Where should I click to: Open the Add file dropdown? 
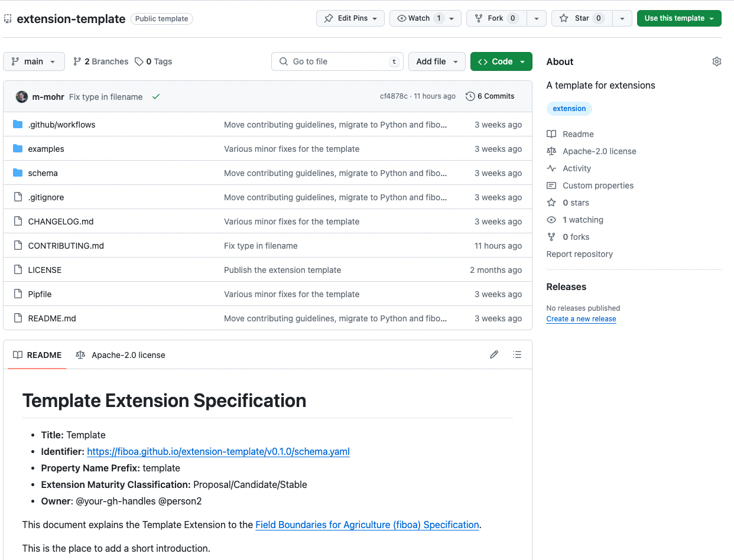coord(437,61)
